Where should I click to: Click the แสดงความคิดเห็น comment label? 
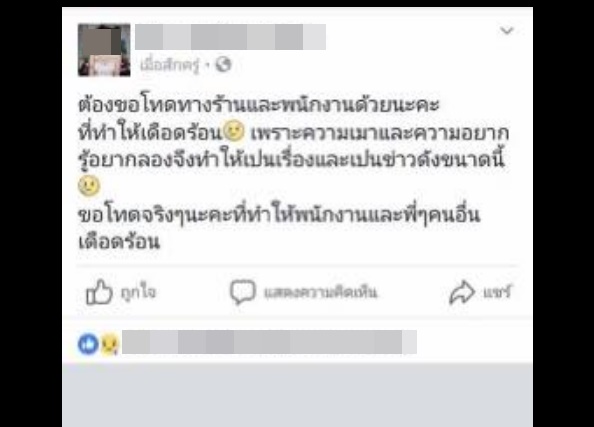(320, 292)
